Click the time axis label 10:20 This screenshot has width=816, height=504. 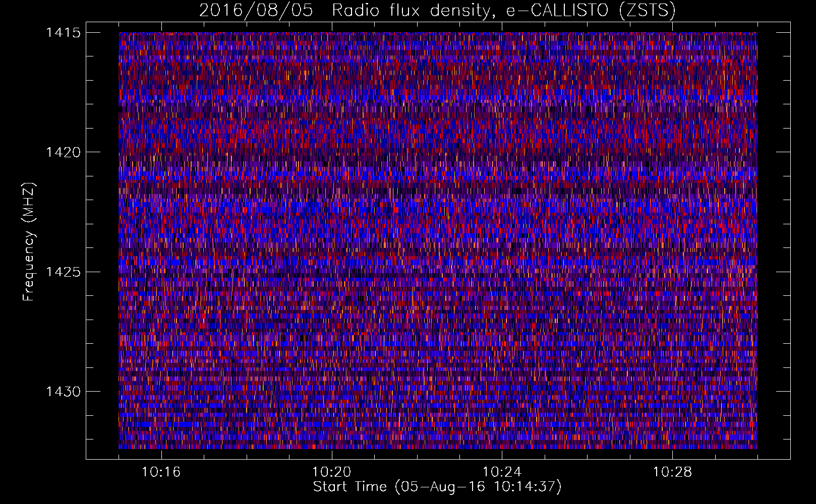331,472
